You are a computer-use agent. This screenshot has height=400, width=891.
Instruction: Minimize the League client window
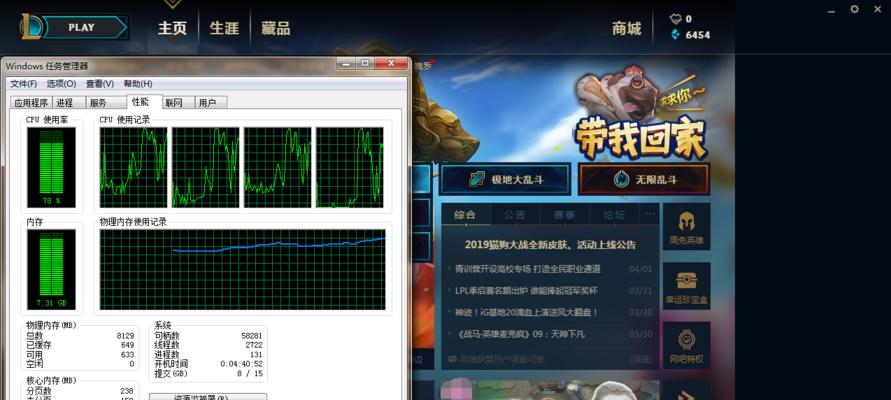tap(831, 10)
